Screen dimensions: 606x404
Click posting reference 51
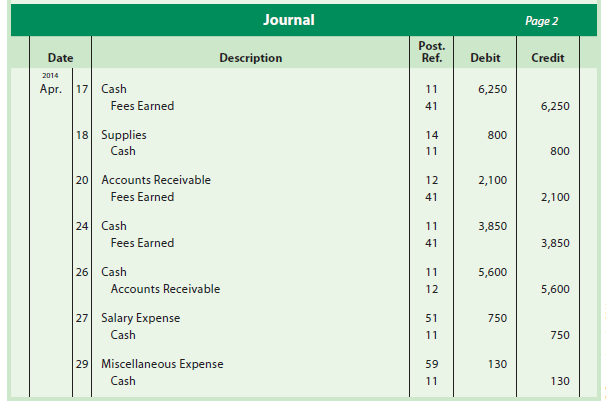coord(434,319)
